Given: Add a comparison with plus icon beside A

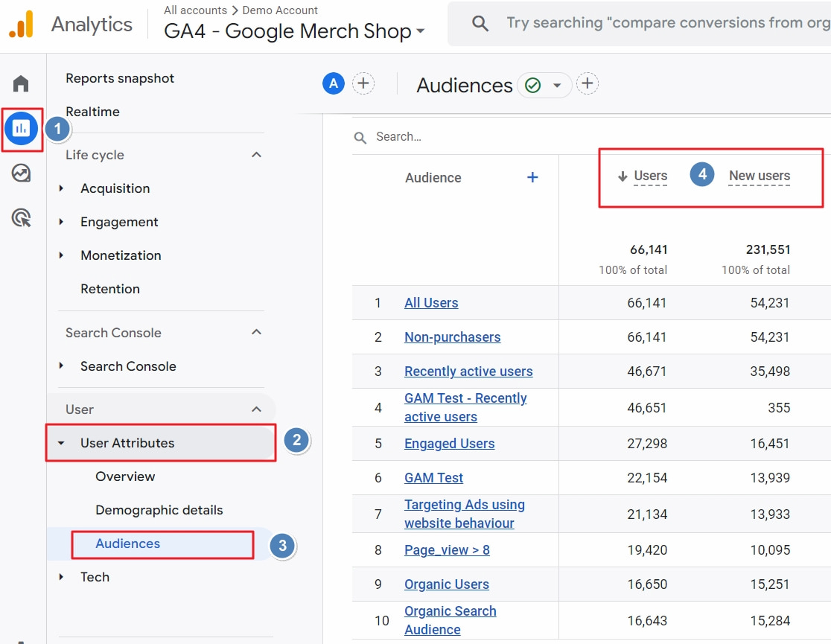Looking at the screenshot, I should (x=363, y=84).
